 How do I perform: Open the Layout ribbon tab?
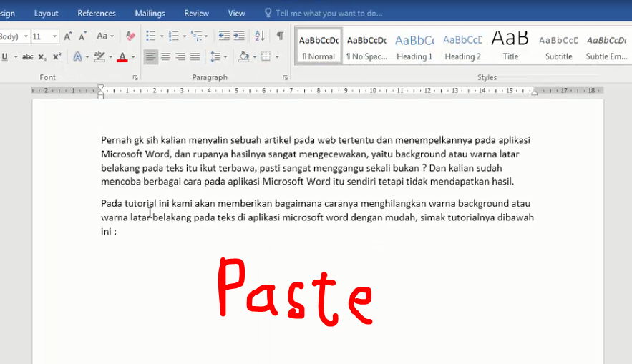tap(46, 14)
